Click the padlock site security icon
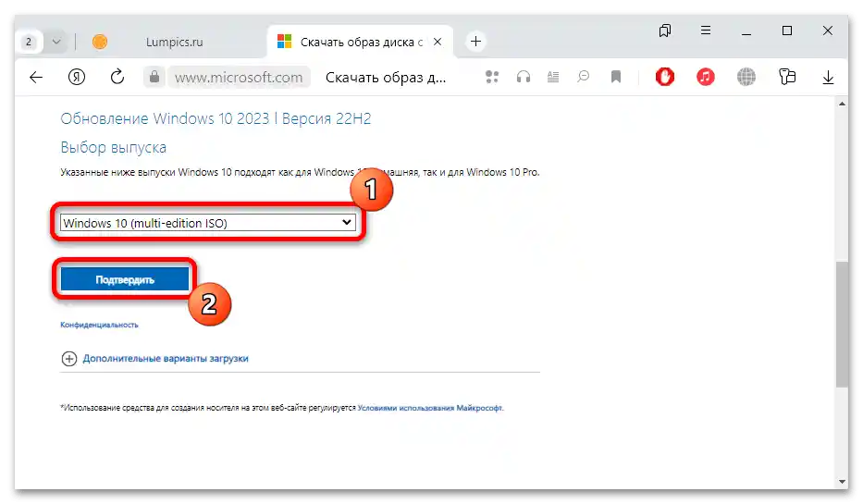The width and height of the screenshot is (863, 504). pos(154,77)
